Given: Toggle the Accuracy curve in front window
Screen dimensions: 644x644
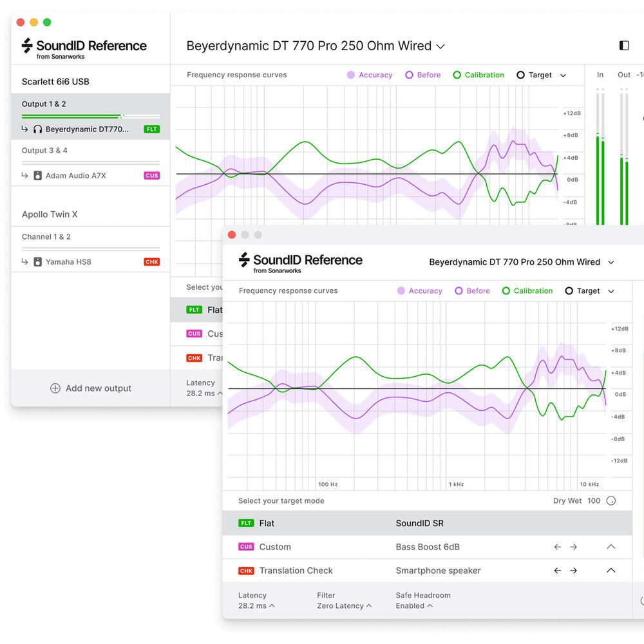Looking at the screenshot, I should pos(420,291).
